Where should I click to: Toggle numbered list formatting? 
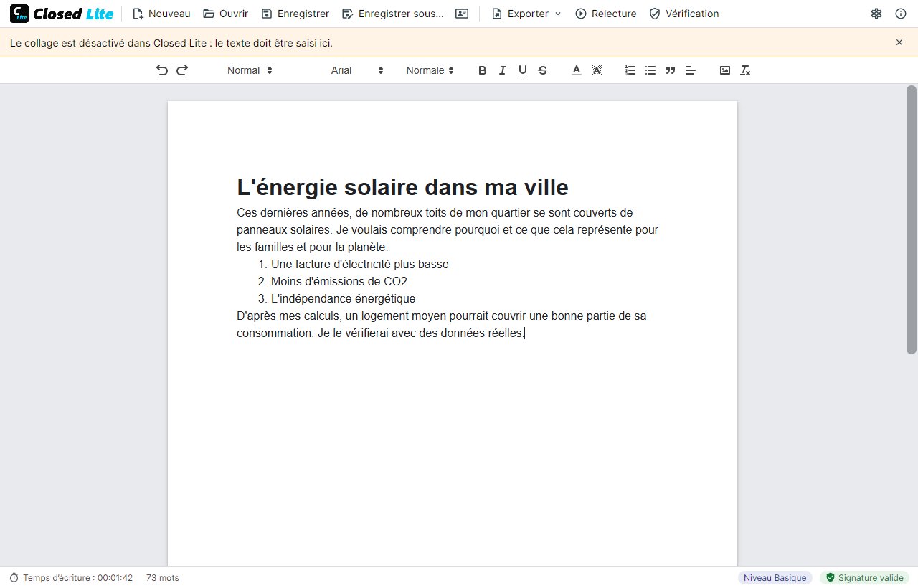630,70
